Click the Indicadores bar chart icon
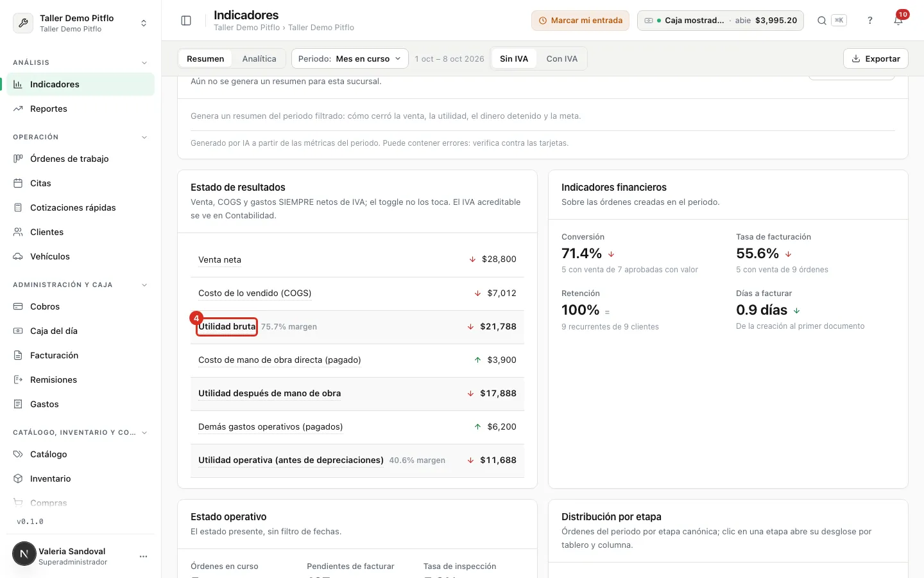This screenshot has width=924, height=578. tap(18, 84)
